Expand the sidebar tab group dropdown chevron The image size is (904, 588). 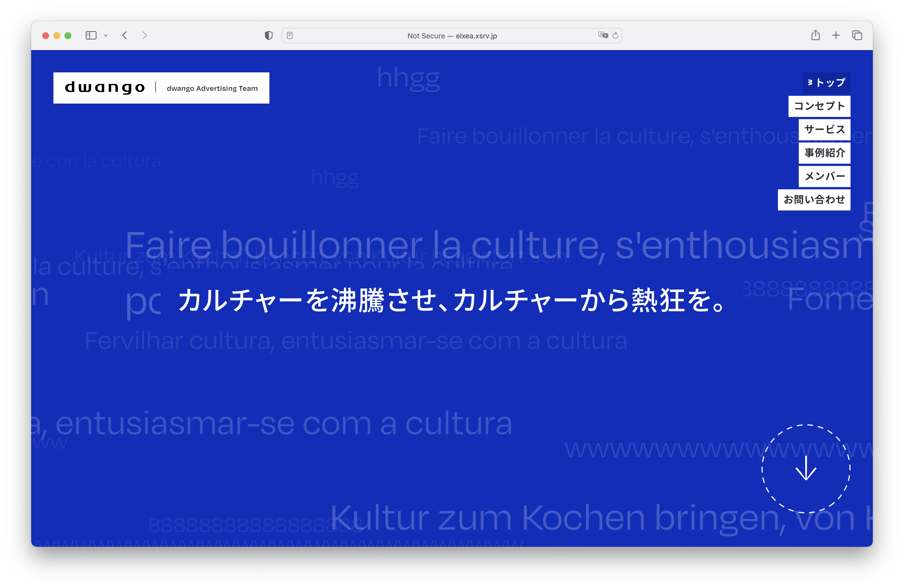[x=106, y=36]
